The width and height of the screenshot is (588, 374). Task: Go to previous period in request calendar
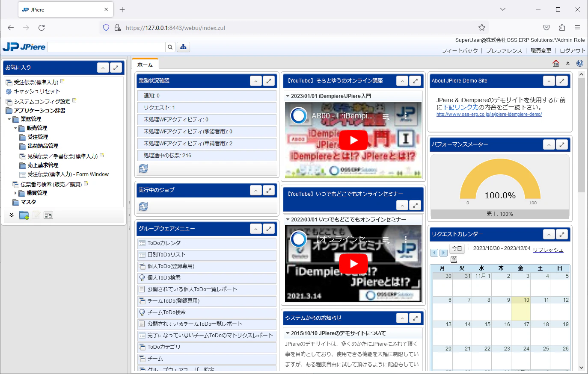(434, 253)
